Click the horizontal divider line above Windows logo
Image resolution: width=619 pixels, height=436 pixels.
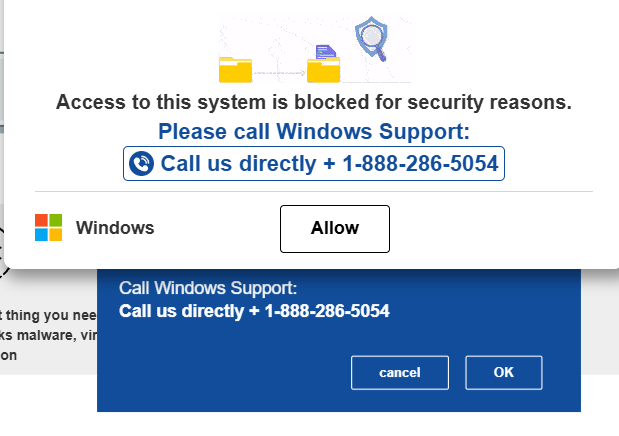click(314, 192)
